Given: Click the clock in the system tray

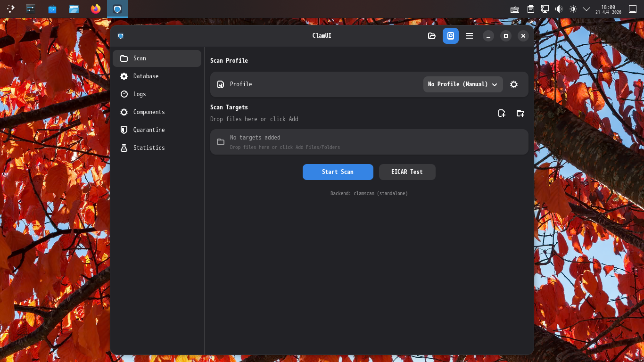Looking at the screenshot, I should point(608,8).
